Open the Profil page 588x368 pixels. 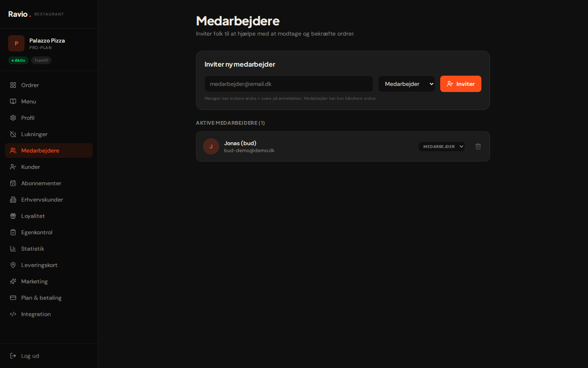[x=49, y=118]
